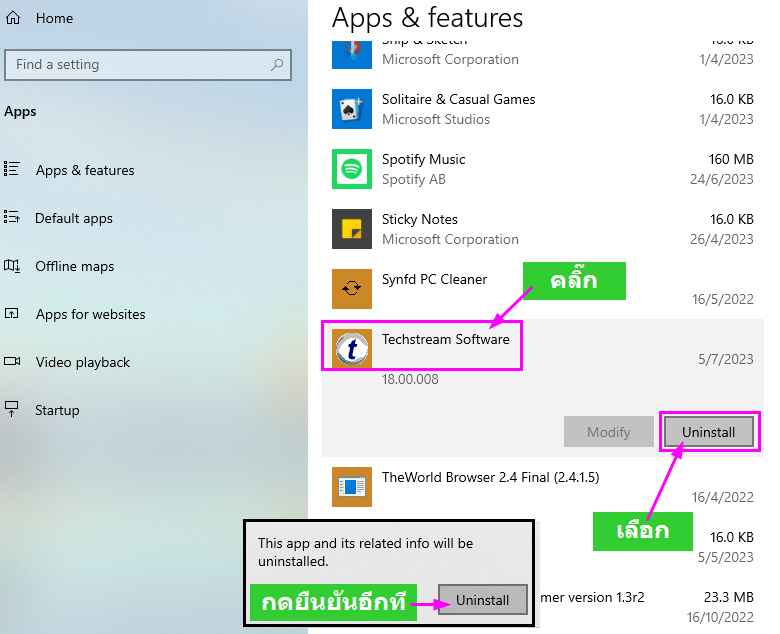Click the Apps for websites sidebar icon
Viewport: 780px width, 634px height.
11,313
